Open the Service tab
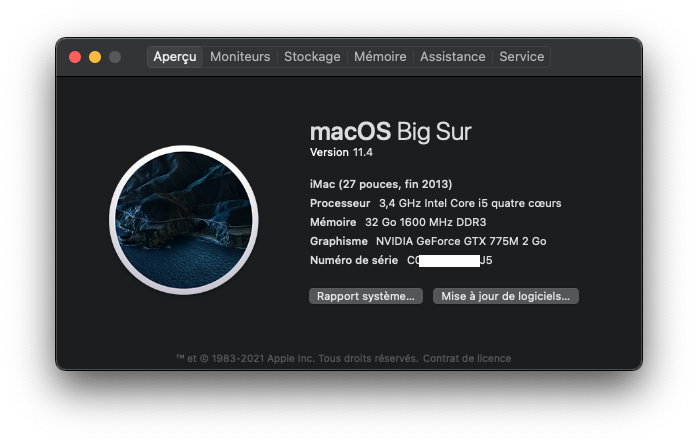This screenshot has height=444, width=698. pyautogui.click(x=521, y=57)
